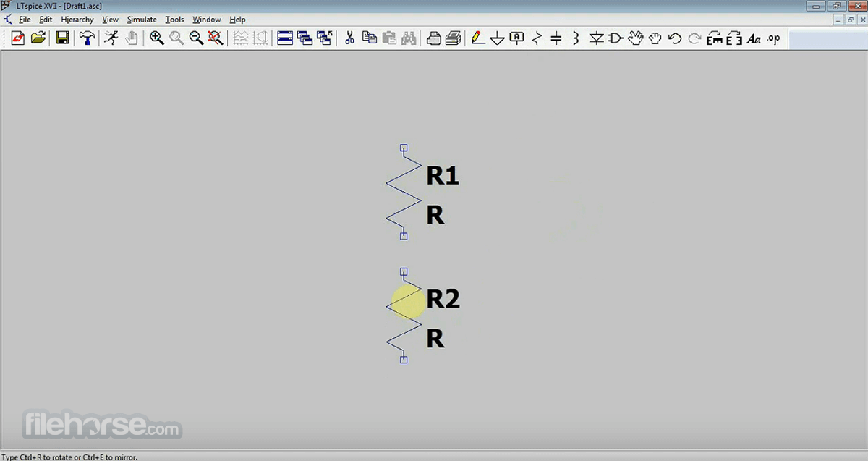
Task: Open the View menu
Action: 111,20
